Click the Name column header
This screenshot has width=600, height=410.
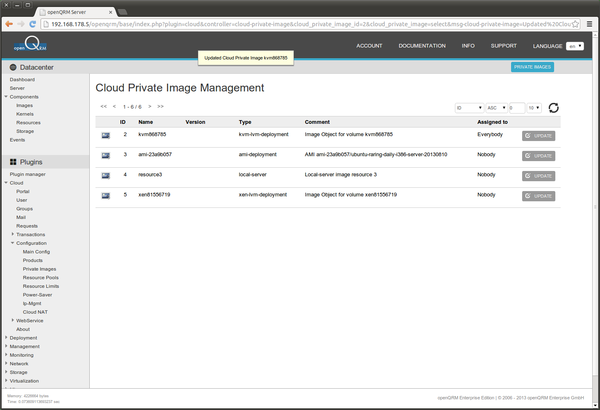(x=146, y=122)
